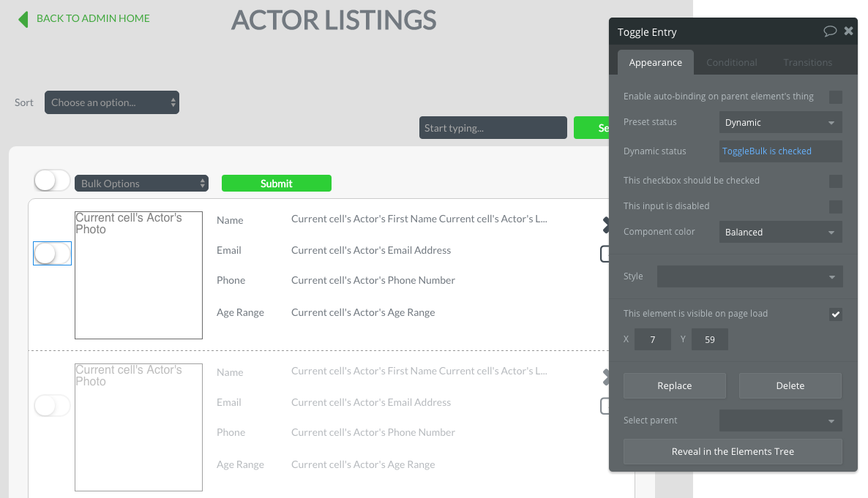Check 'This input is disabled' box
Screen dimensions: 868x498
[835, 206]
